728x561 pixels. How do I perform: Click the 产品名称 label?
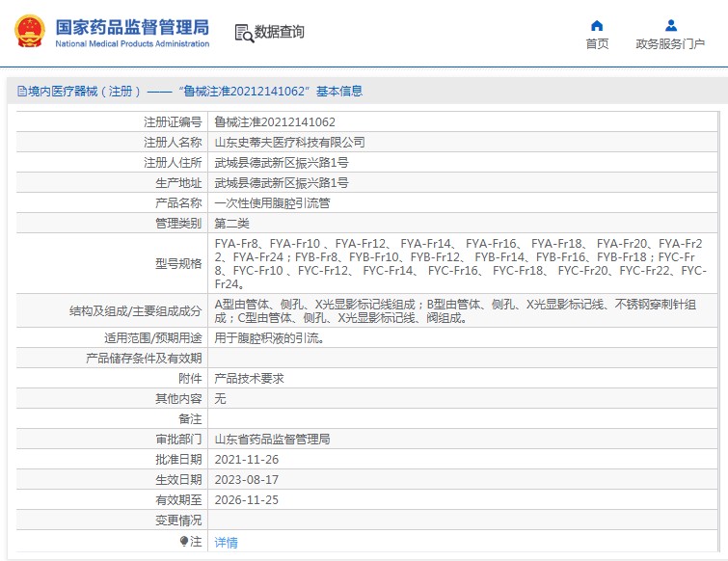(x=178, y=202)
